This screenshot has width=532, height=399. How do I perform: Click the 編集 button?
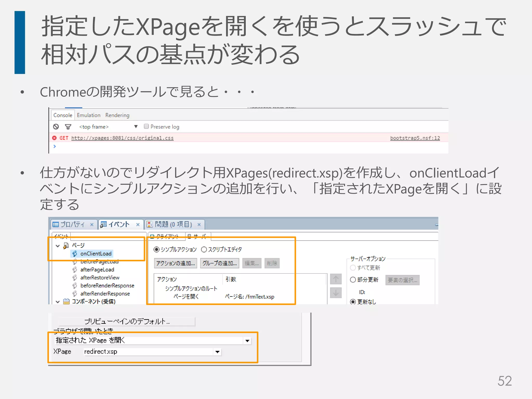coord(252,263)
